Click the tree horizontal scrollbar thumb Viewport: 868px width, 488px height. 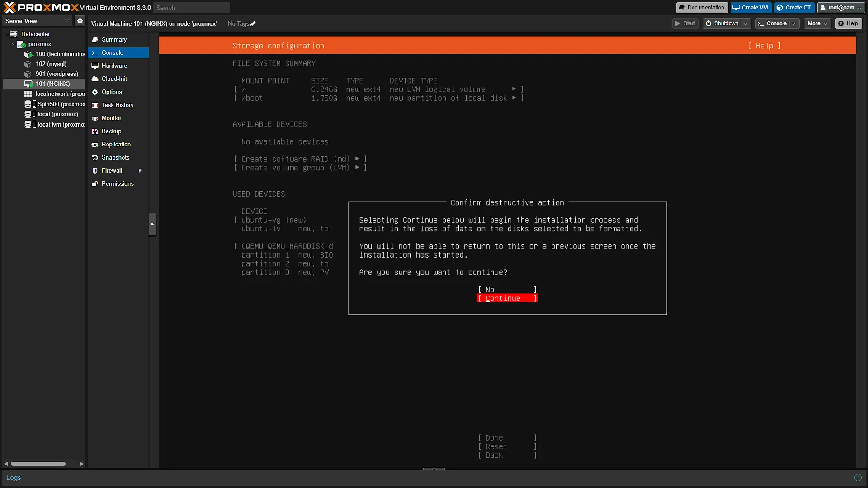tap(38, 464)
